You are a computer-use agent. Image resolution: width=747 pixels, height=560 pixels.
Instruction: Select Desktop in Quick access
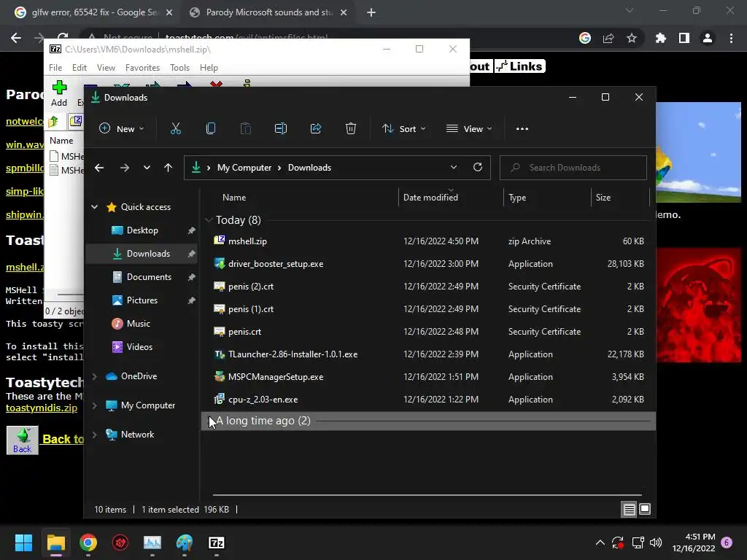(142, 230)
